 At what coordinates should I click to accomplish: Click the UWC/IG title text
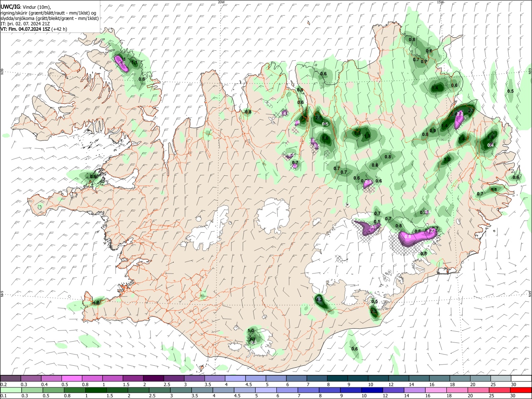coord(10,7)
